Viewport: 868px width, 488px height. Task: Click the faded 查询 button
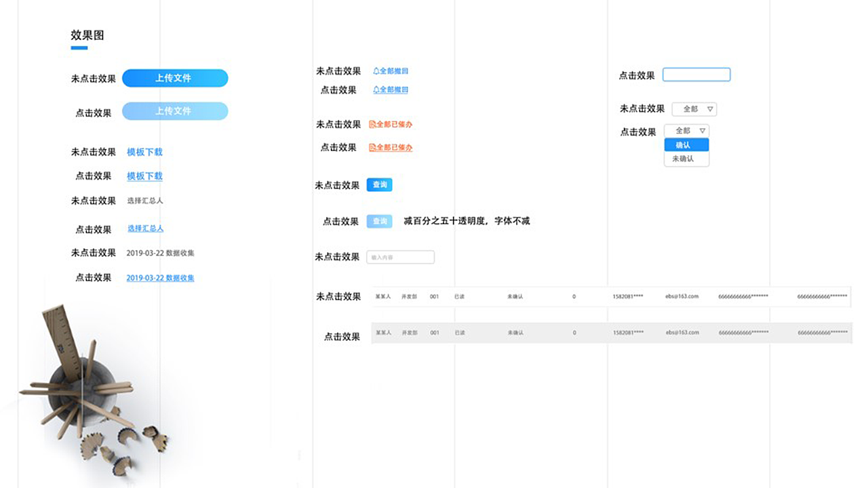[x=380, y=221]
